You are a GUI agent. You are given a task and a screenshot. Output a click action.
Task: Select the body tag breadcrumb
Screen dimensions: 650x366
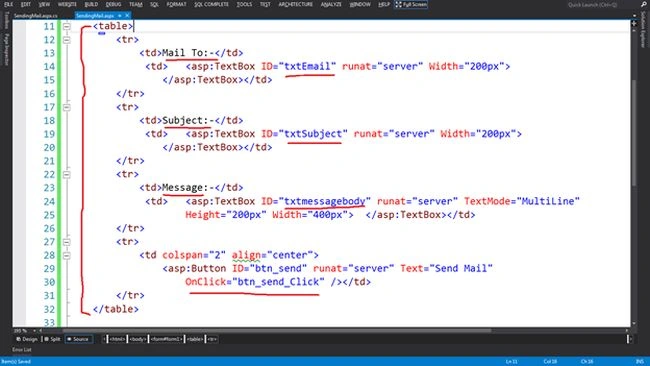point(138,339)
